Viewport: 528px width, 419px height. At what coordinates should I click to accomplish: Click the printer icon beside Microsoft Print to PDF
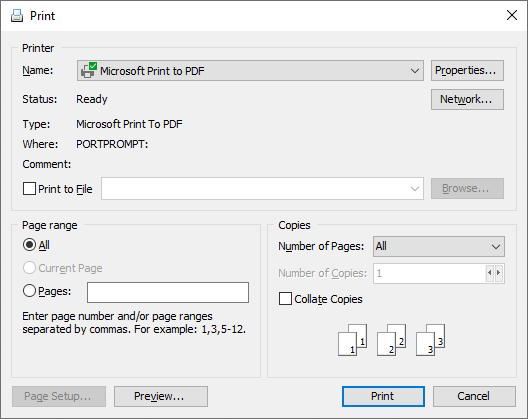[x=89, y=70]
